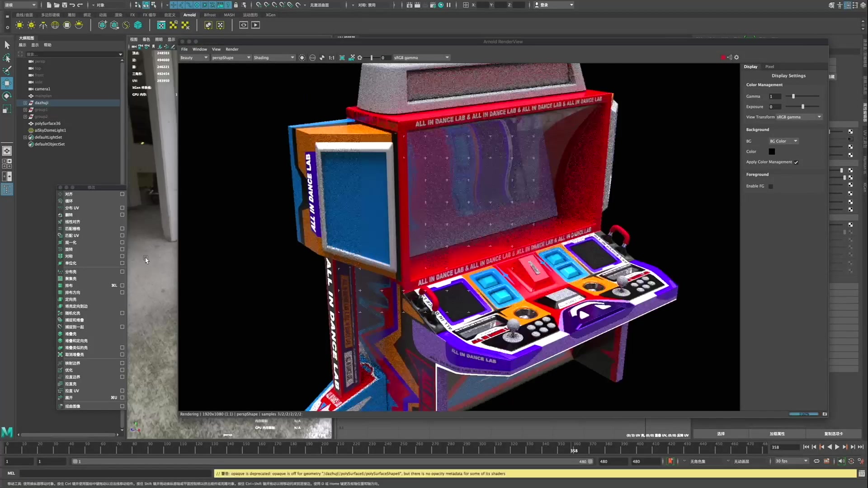Step to the next key on the timeline
The image size is (868, 488).
coord(845,447)
